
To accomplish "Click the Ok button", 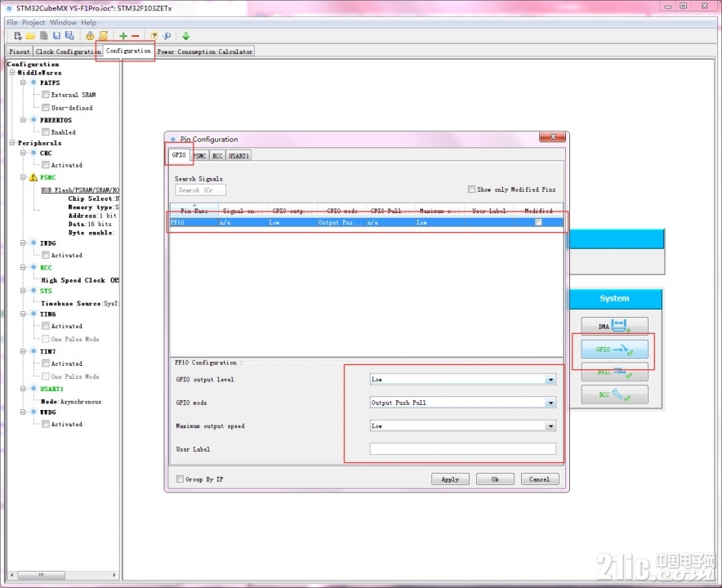I will coord(495,479).
